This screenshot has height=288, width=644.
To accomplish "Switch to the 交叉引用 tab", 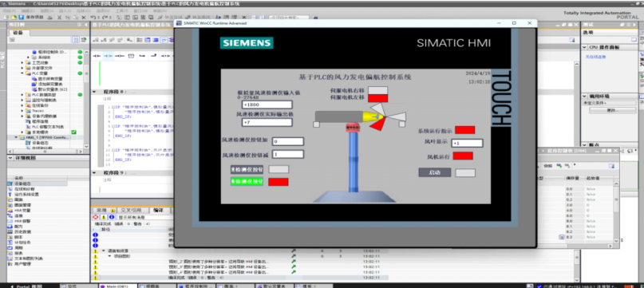I will tap(131, 210).
